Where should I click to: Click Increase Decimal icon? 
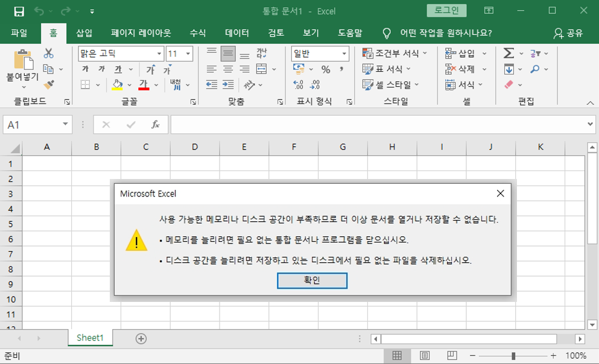[299, 84]
